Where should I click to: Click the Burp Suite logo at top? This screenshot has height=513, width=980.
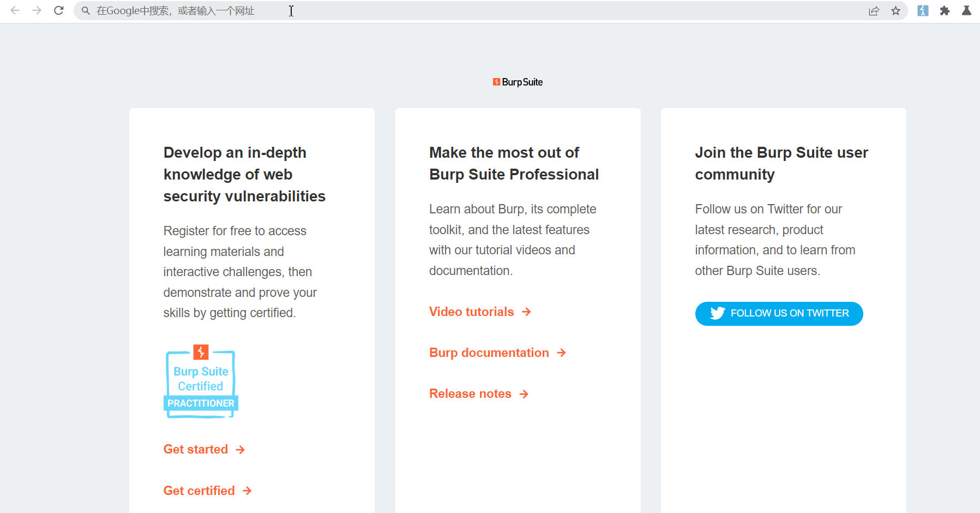518,82
